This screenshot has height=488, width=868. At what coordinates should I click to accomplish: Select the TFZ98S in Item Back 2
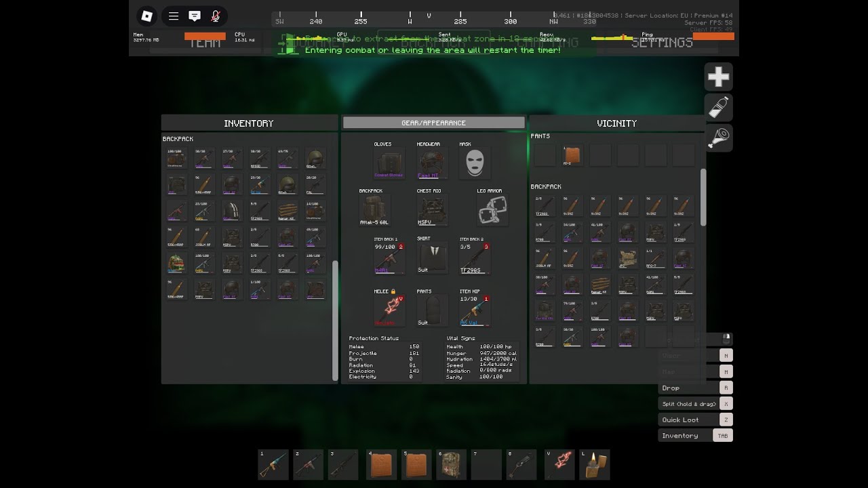[475, 258]
